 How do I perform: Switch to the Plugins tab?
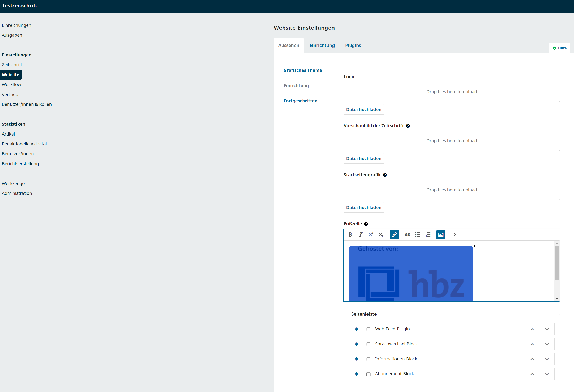pos(353,45)
